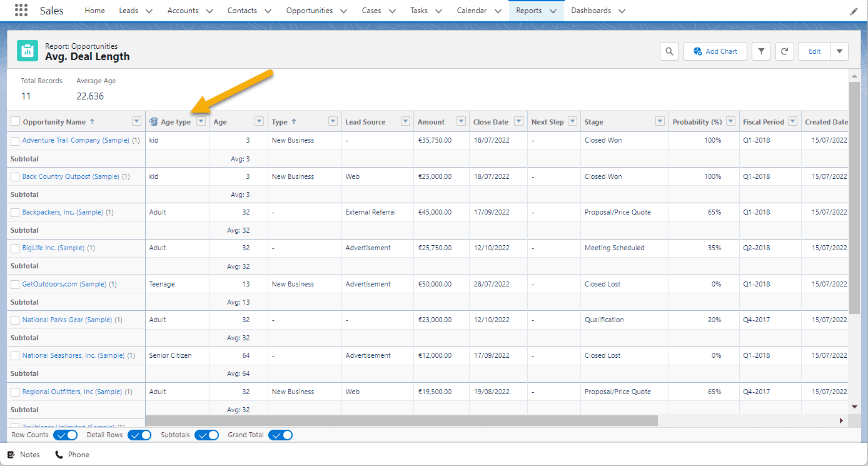This screenshot has height=466, width=868.
Task: Refresh the report with the refresh icon
Action: click(x=784, y=51)
